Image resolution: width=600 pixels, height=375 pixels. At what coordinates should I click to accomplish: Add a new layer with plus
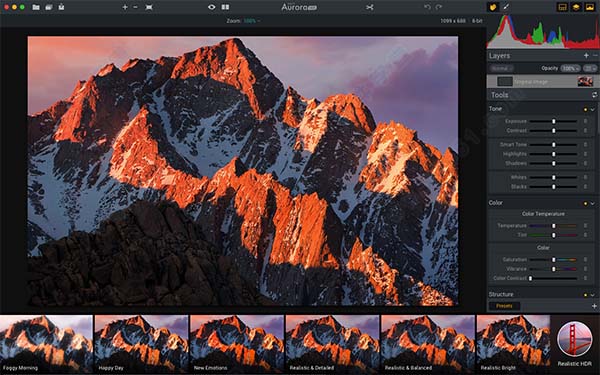click(586, 55)
